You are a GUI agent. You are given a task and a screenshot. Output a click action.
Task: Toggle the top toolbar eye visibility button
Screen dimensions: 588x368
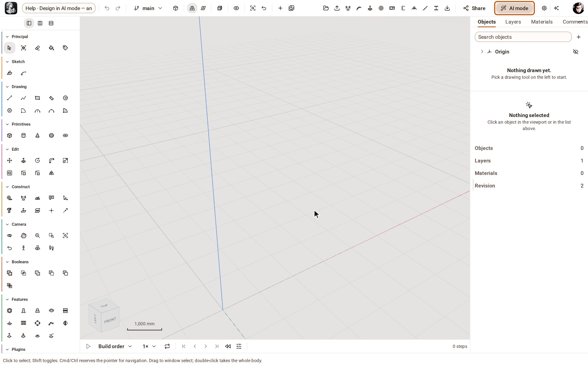point(236,8)
